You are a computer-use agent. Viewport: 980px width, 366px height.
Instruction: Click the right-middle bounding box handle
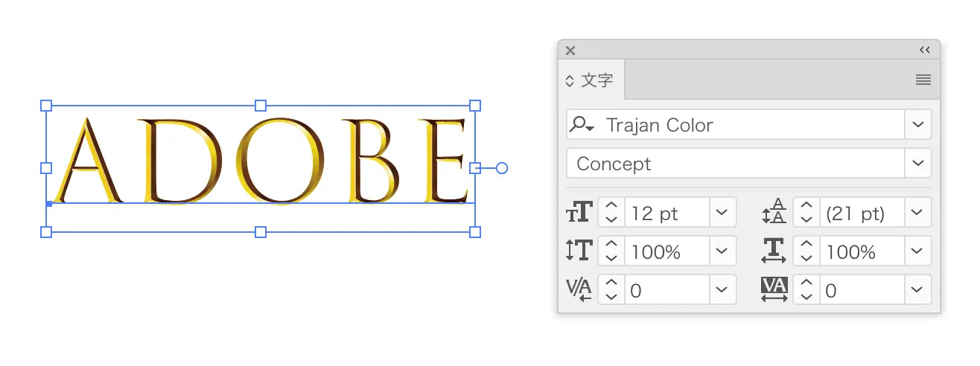pos(475,168)
